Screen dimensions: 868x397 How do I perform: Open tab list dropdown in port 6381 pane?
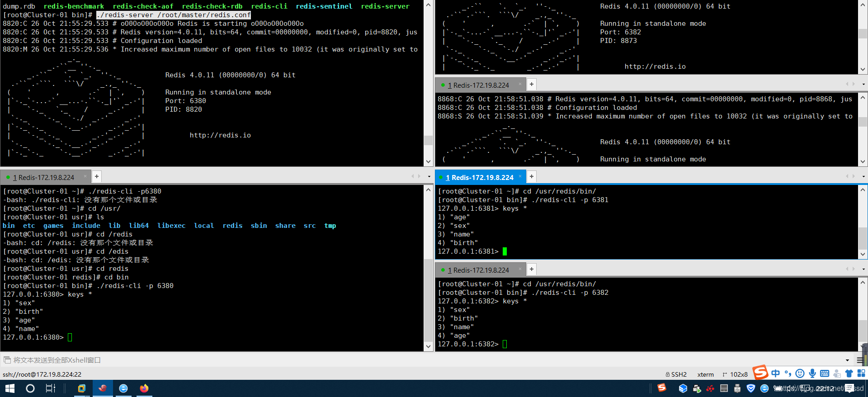tap(863, 176)
